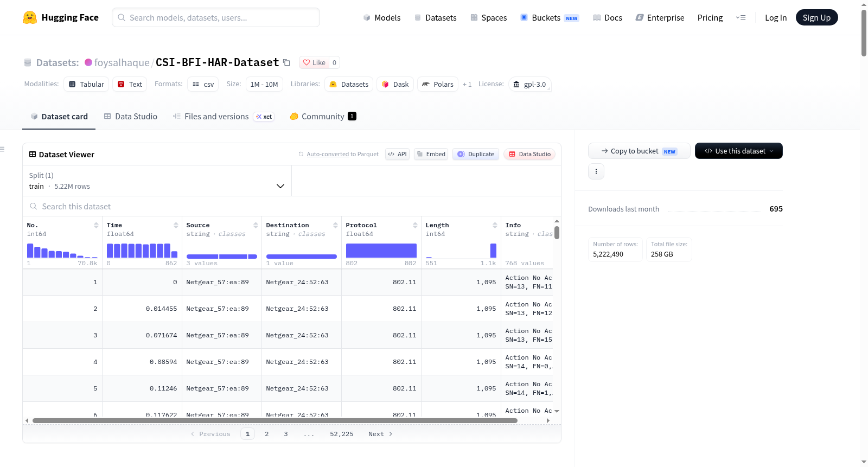Open Docs in top navigation
The height and width of the screenshot is (467, 868).
coord(608,18)
